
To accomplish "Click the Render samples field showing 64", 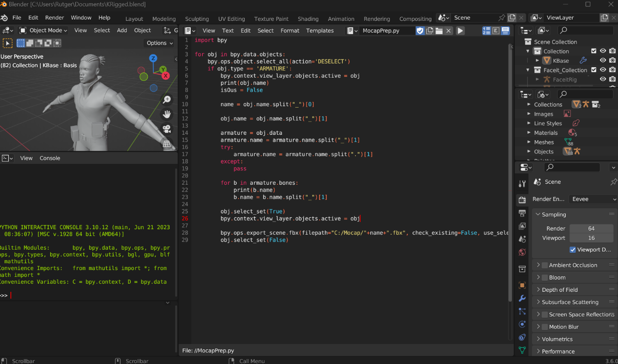I will click(591, 228).
